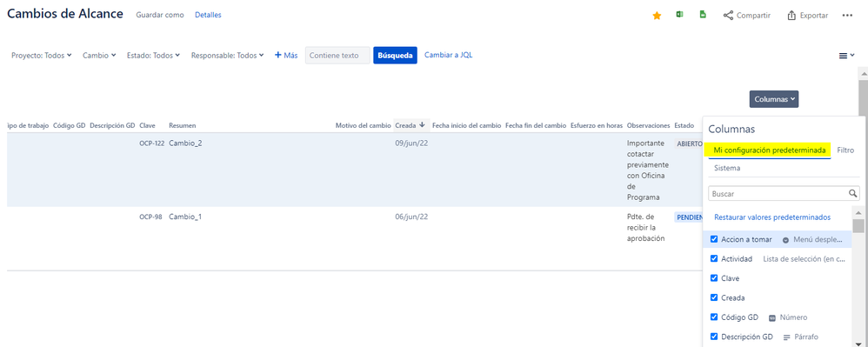
Task: Uncheck the Código GD column checkbox
Action: tap(714, 317)
